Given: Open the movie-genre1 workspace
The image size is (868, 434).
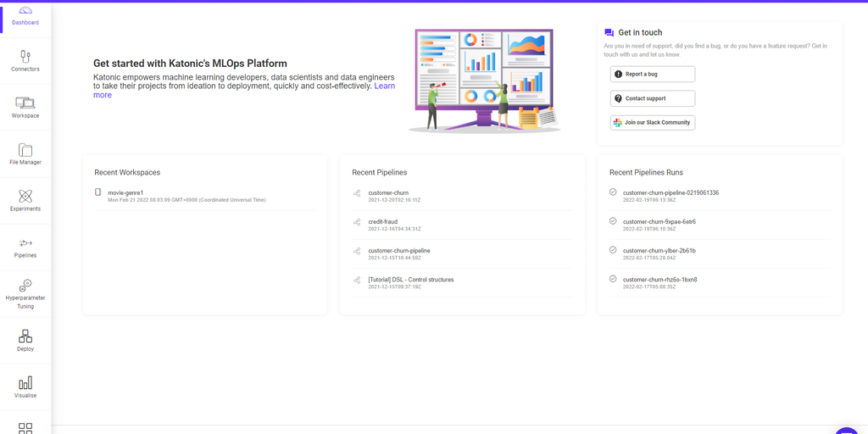Looking at the screenshot, I should pos(125,192).
